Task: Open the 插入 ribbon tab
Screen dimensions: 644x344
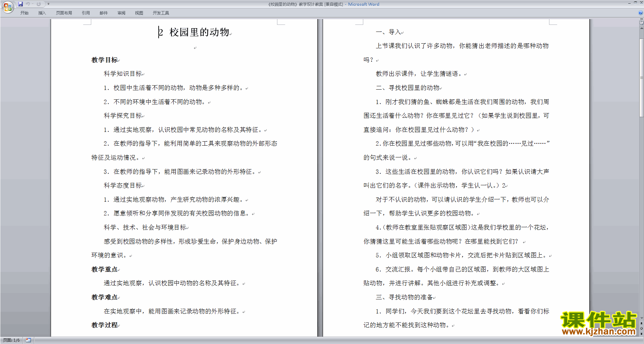Action: click(x=42, y=13)
